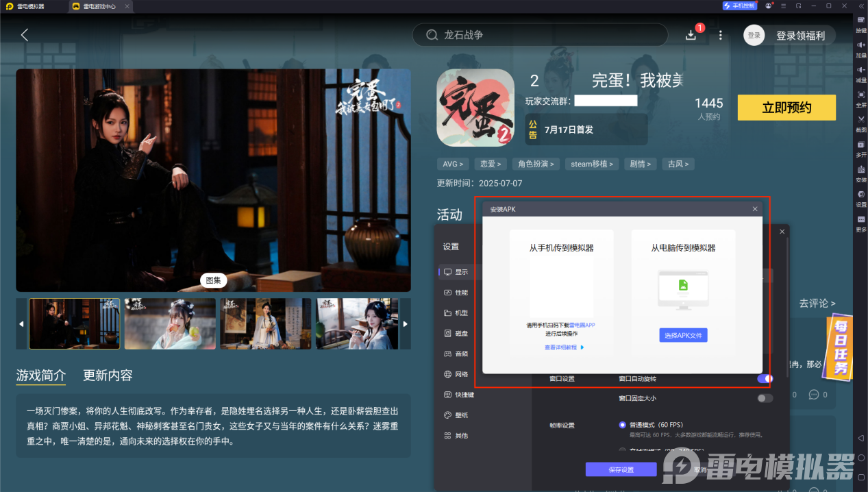Screen dimensions: 868x492
Task: Click the Android back triangle in sidebar
Action: coord(861,438)
